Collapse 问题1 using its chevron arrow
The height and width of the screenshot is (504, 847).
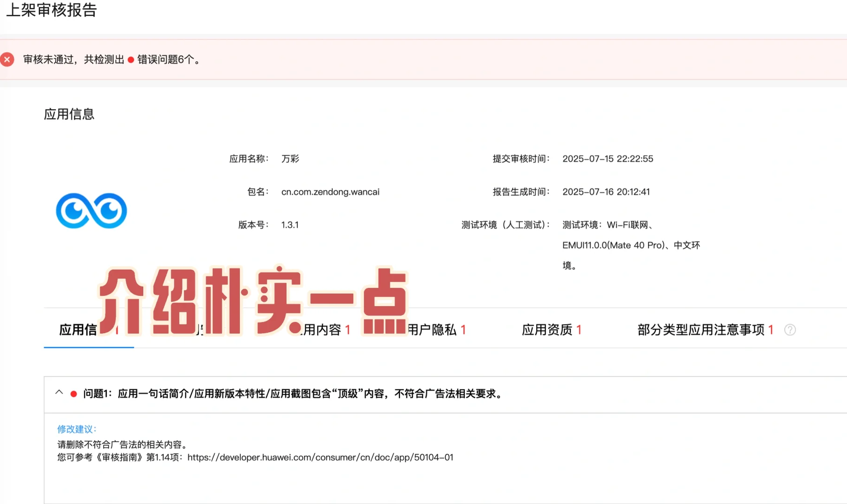(x=59, y=393)
